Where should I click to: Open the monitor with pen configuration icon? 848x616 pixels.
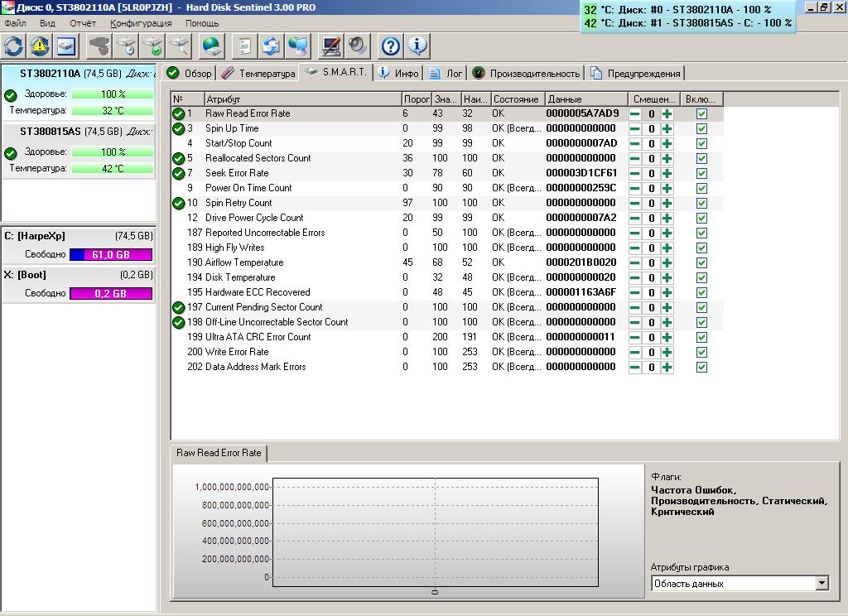[330, 46]
